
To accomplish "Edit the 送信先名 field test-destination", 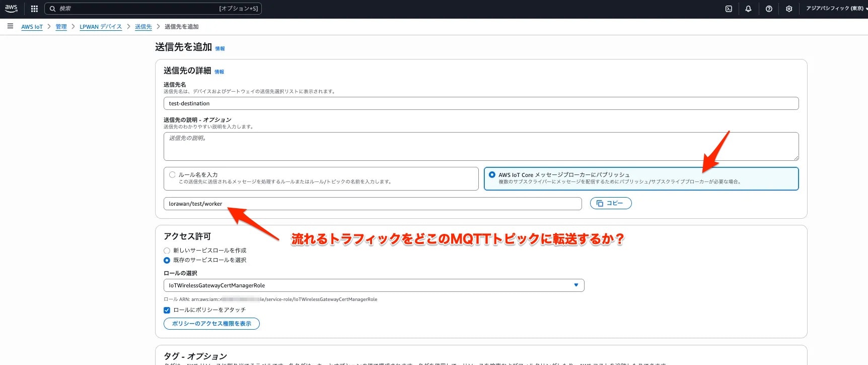I will [x=481, y=103].
